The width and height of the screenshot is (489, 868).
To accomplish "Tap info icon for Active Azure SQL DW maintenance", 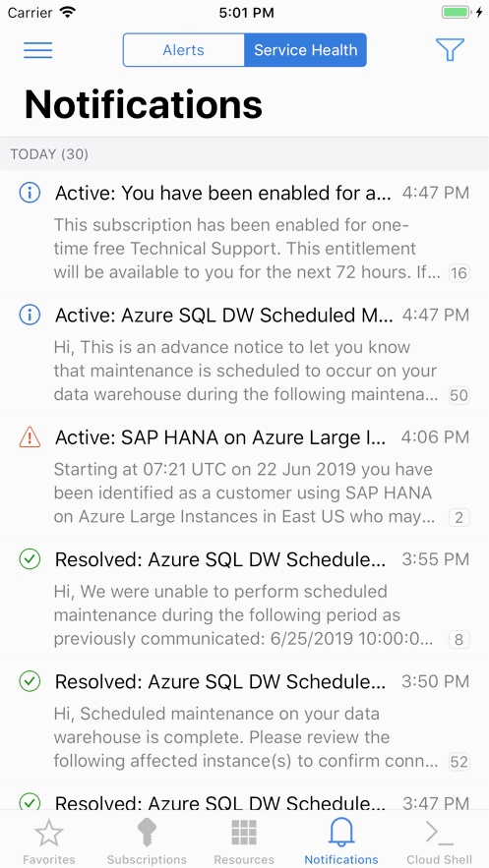I will (30, 315).
